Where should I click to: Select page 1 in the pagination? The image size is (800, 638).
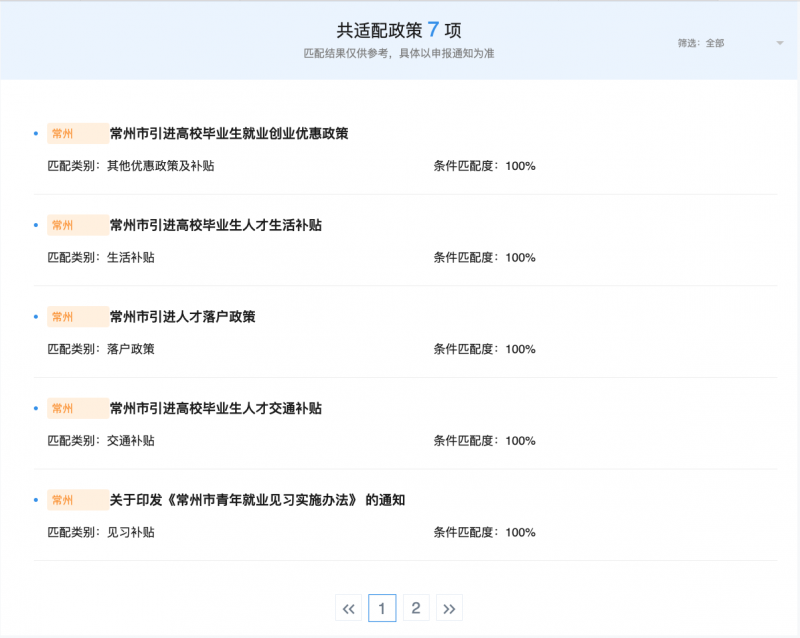coord(381,607)
